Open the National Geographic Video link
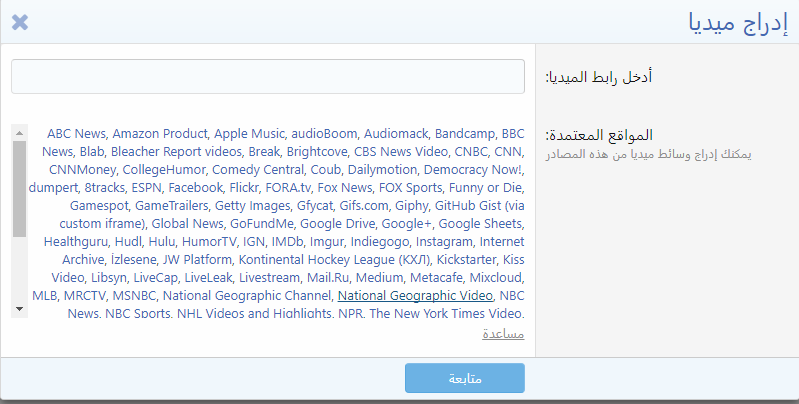The width and height of the screenshot is (799, 404). point(415,296)
